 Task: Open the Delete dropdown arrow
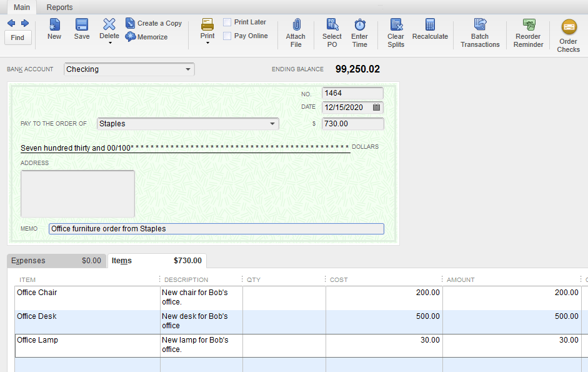(x=109, y=44)
